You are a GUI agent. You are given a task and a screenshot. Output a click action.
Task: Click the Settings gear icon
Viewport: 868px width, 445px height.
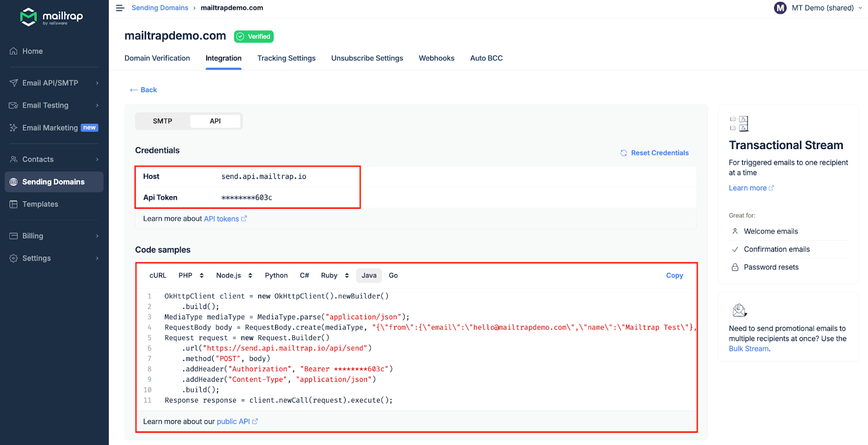(14, 259)
